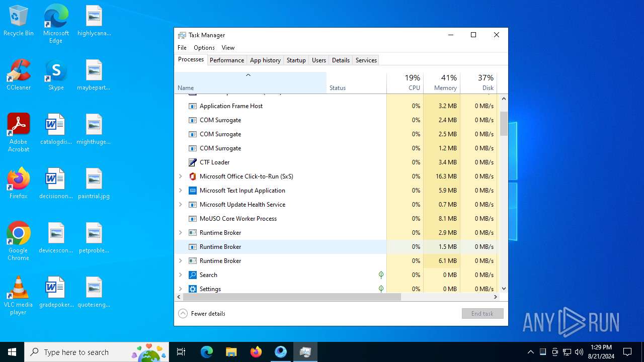Screen dimensions: 644x362
Task: Click the Microsoft Office Click-to-Run icon
Action: 192,176
